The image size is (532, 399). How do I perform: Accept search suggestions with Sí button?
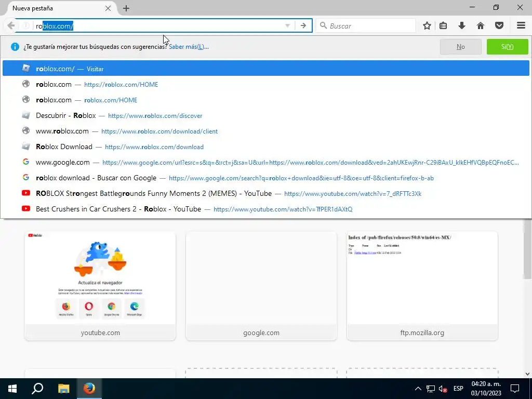tap(508, 47)
